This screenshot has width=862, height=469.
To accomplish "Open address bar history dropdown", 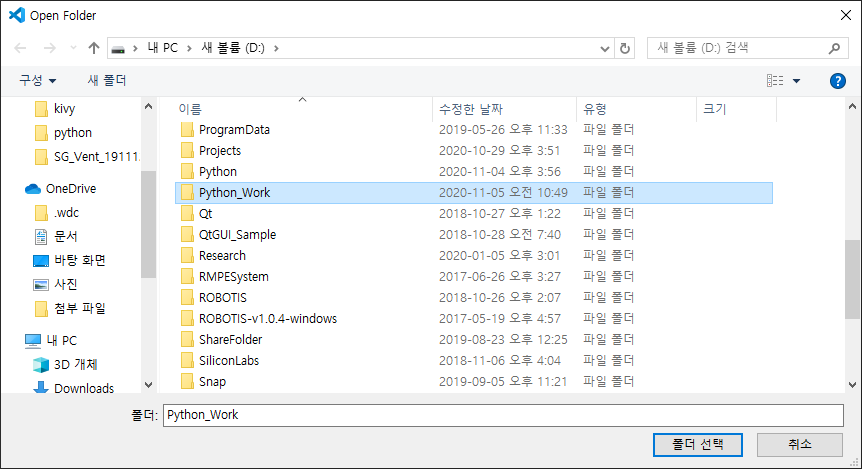I will tap(605, 48).
